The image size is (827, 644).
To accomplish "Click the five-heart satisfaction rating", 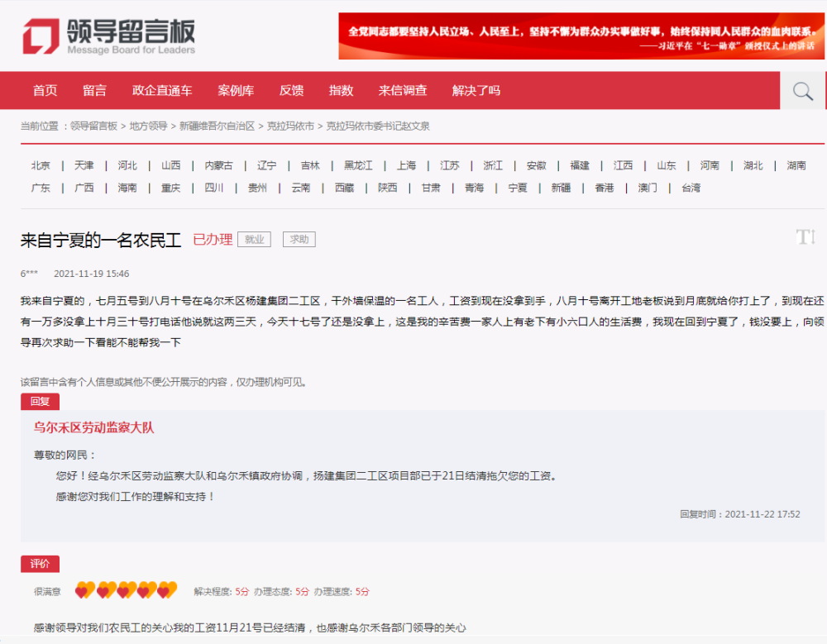I will (x=126, y=590).
